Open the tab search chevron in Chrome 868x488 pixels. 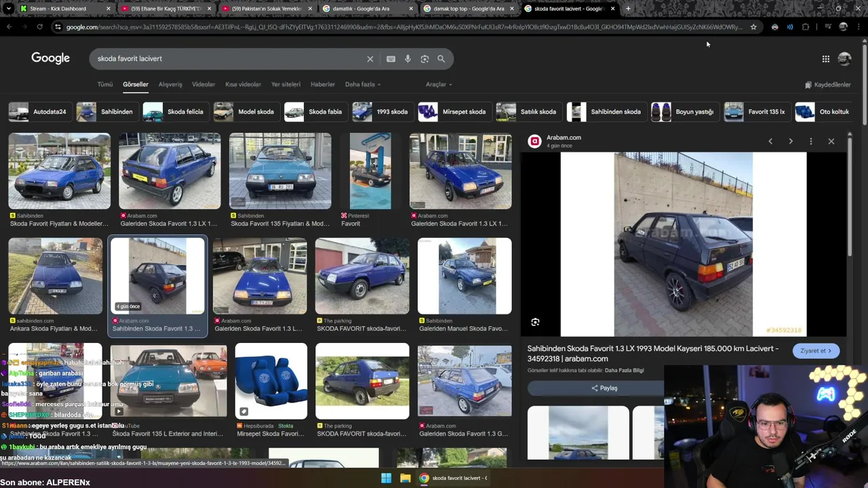tap(9, 9)
